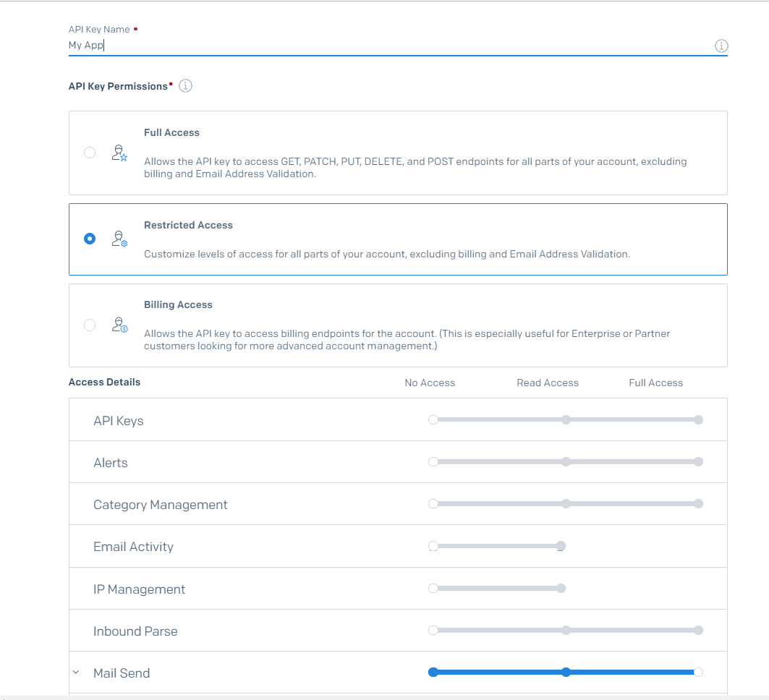Set Inbound Parse slider to Full Access
Viewport: 769px width, 700px height.
pyautogui.click(x=698, y=630)
